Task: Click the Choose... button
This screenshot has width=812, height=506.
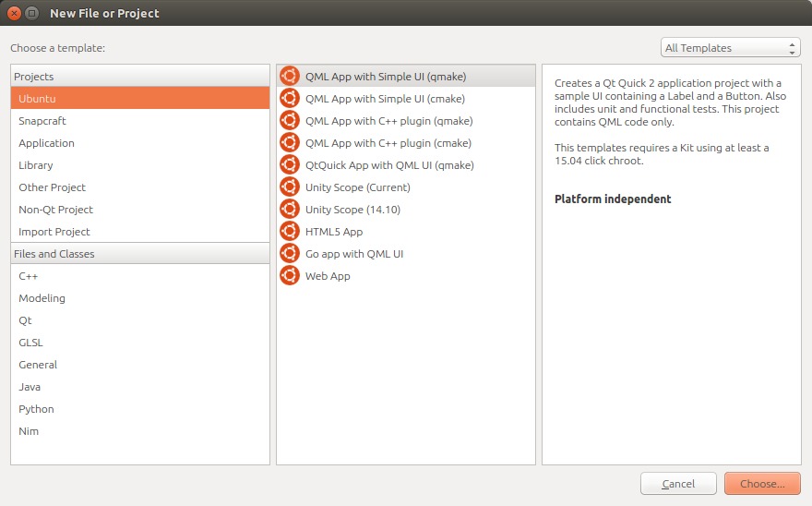Action: tap(762, 484)
